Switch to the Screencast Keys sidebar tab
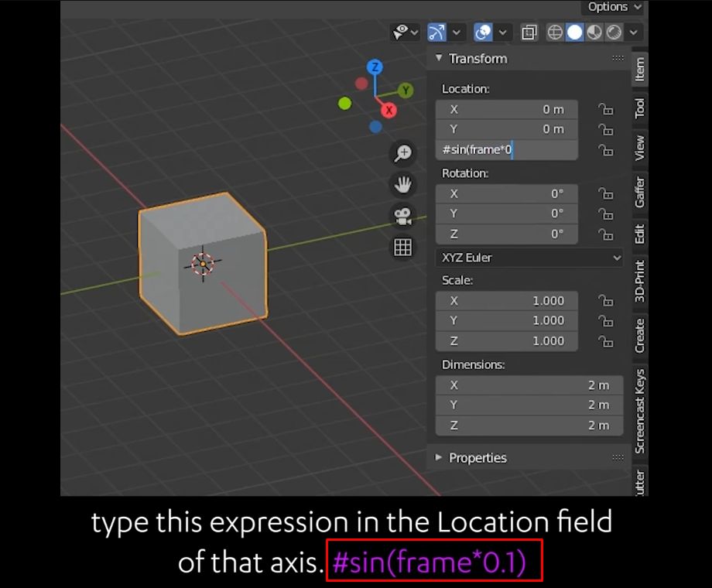The height and width of the screenshot is (588, 712). pyautogui.click(x=640, y=412)
